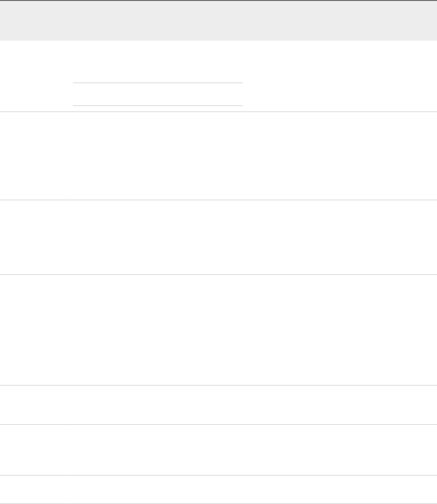Click the left cell of third white row

34,237
